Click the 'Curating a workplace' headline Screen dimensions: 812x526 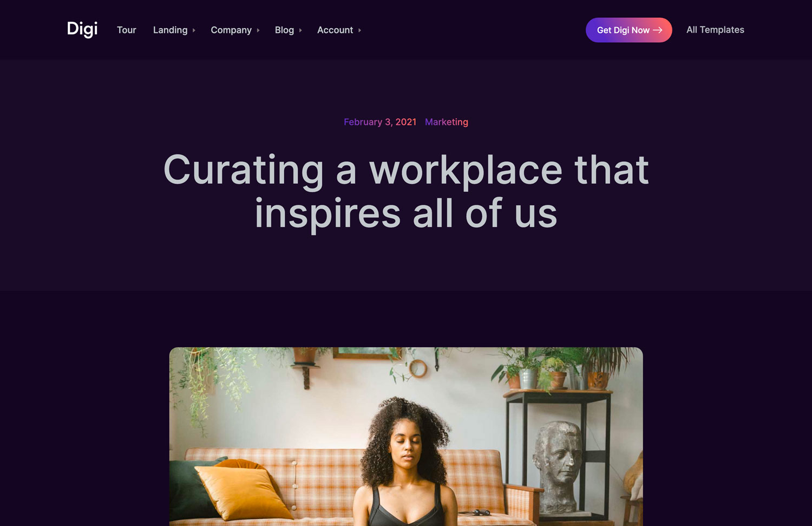click(x=406, y=191)
